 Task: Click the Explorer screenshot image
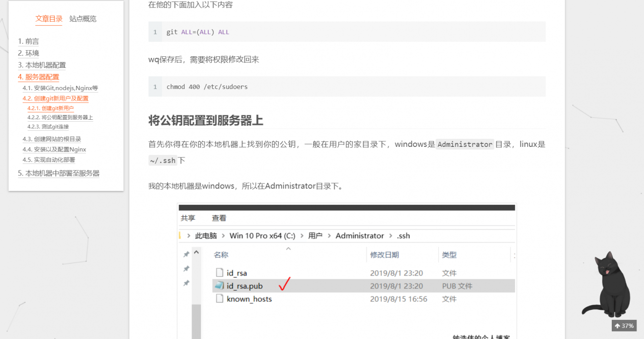click(347, 271)
